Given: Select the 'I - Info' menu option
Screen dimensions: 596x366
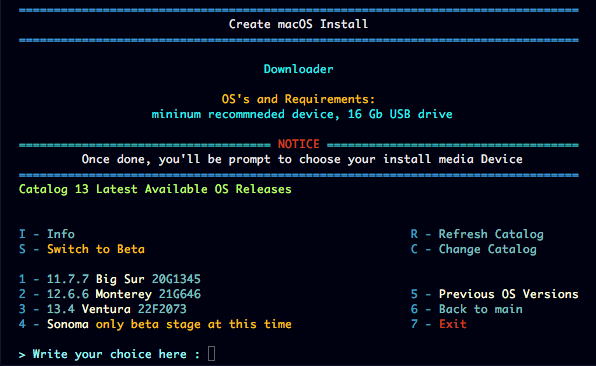Looking at the screenshot, I should coord(47,234).
